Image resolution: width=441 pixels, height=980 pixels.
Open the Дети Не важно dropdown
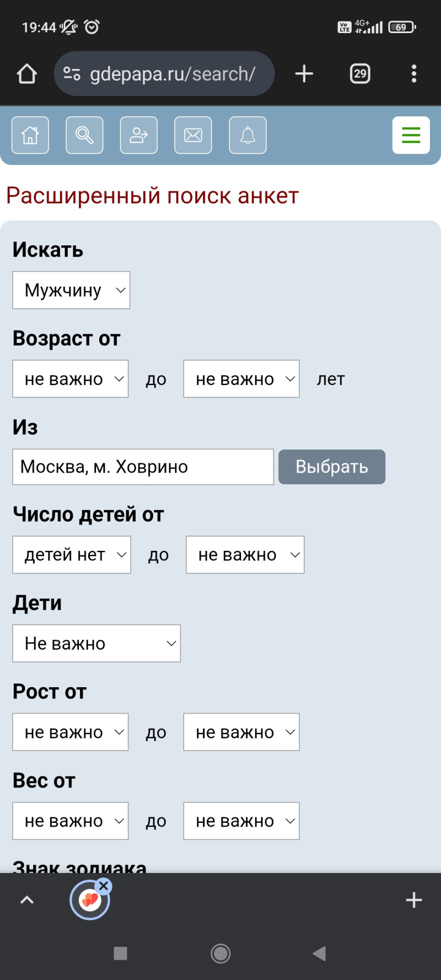click(x=96, y=644)
